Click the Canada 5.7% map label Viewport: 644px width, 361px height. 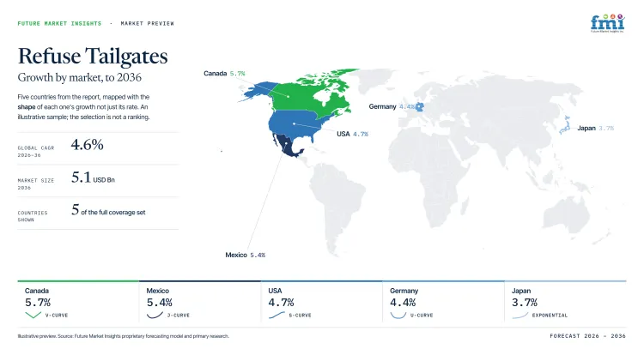click(224, 74)
